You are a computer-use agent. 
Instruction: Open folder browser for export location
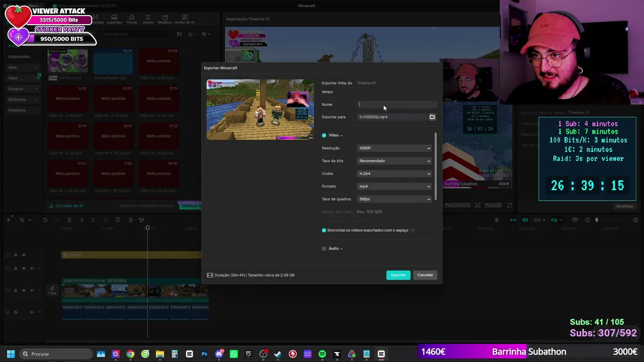[x=432, y=117]
